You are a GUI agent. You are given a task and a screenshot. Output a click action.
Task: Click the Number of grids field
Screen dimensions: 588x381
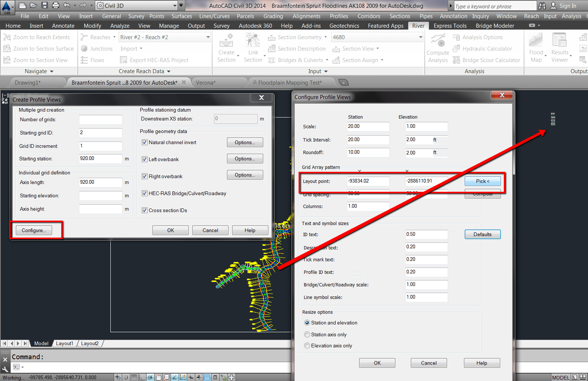pyautogui.click(x=100, y=119)
